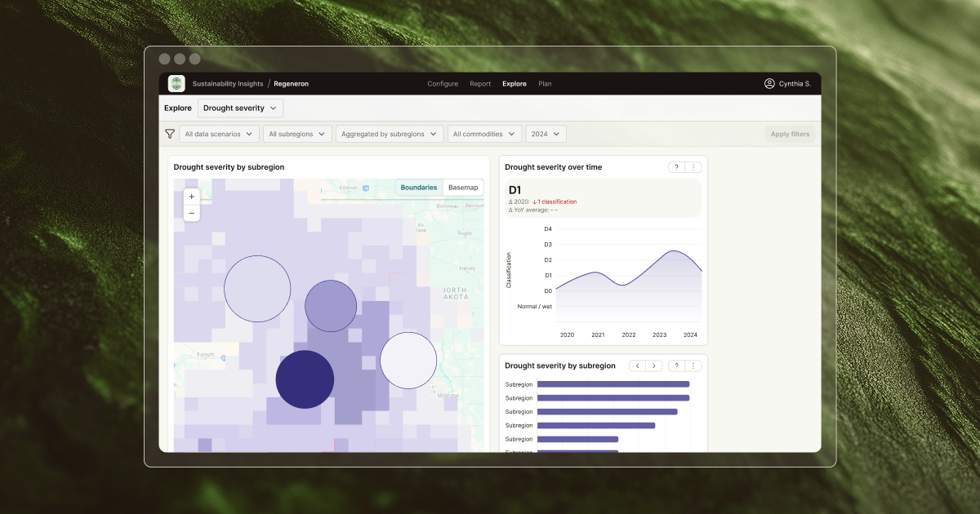Zoom in on the map with plus control
Viewport: 980px width, 514px height.
point(191,197)
